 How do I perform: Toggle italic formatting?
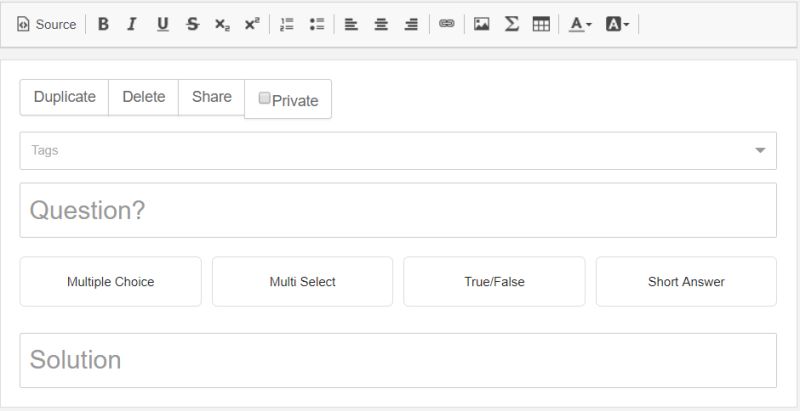(x=132, y=24)
